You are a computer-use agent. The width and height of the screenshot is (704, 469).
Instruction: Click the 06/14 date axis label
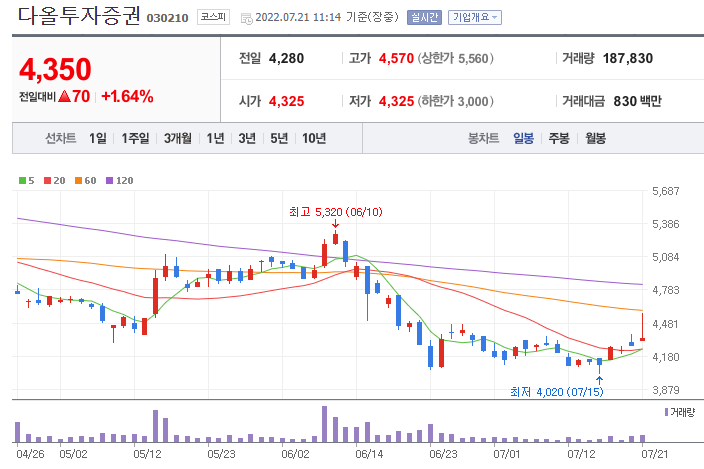tap(369, 454)
